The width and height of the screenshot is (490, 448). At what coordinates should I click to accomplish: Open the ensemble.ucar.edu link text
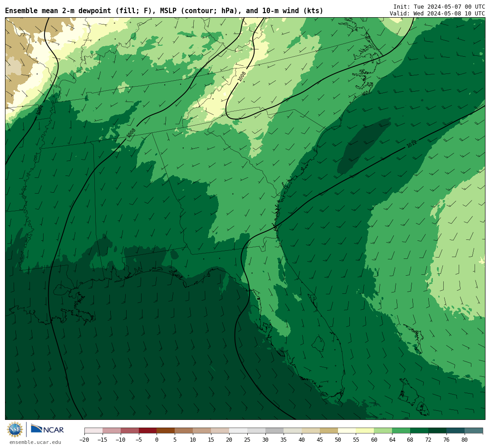tap(35, 442)
